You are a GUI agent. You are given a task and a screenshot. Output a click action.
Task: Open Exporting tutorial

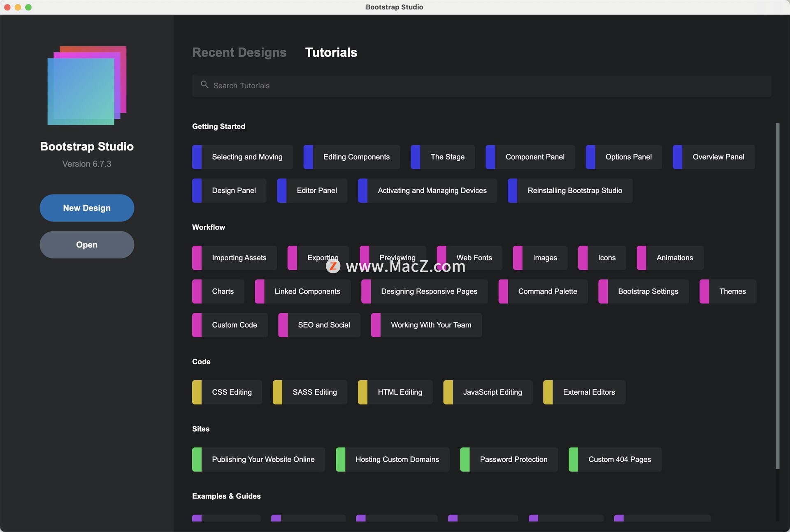pos(318,258)
